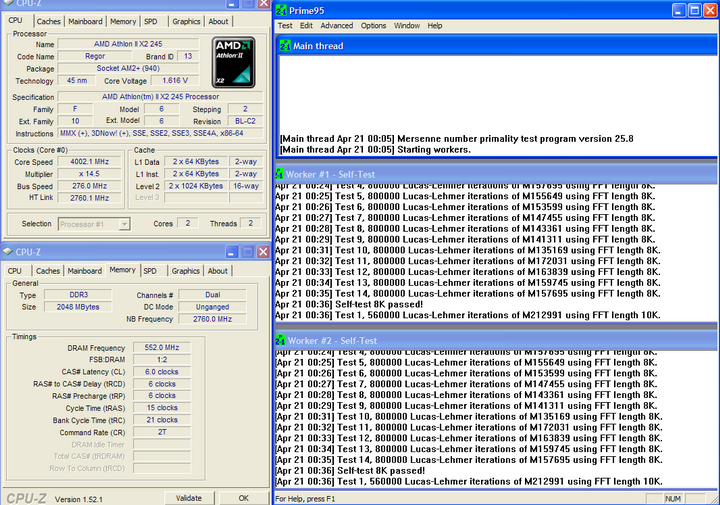Select Mainboard tab in lower CPU-Z window

click(x=84, y=271)
